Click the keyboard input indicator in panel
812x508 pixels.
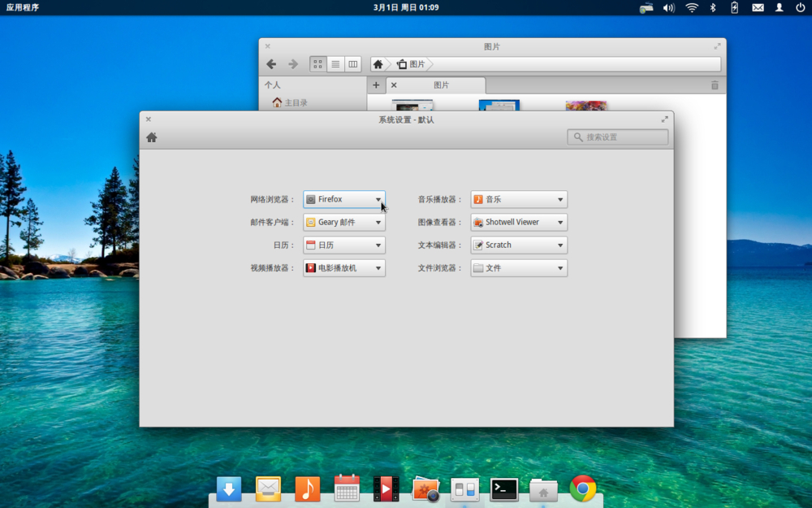click(646, 7)
